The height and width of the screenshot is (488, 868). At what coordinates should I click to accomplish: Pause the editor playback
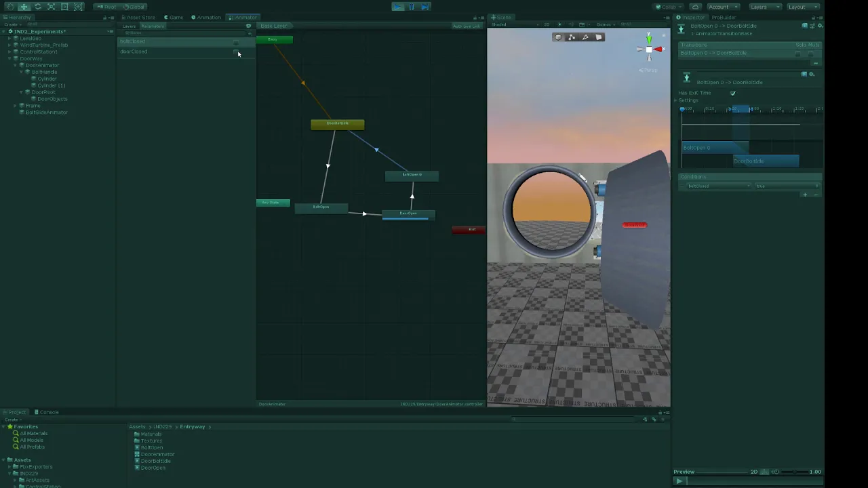pyautogui.click(x=412, y=7)
